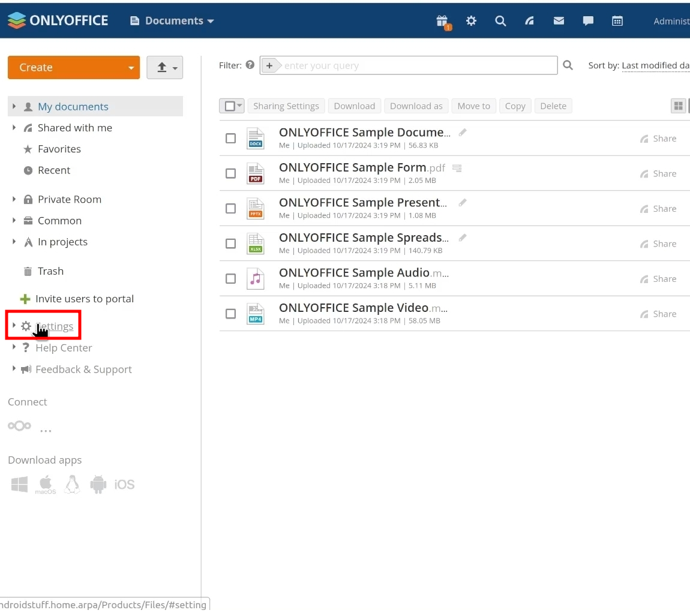The image size is (690, 616).
Task: Click the filter plus add button
Action: [269, 65]
